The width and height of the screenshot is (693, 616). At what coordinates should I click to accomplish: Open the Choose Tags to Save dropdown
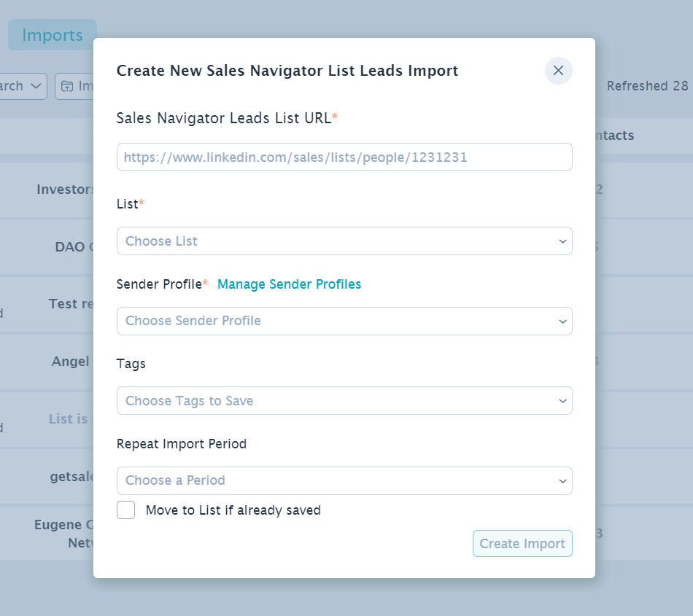(344, 401)
